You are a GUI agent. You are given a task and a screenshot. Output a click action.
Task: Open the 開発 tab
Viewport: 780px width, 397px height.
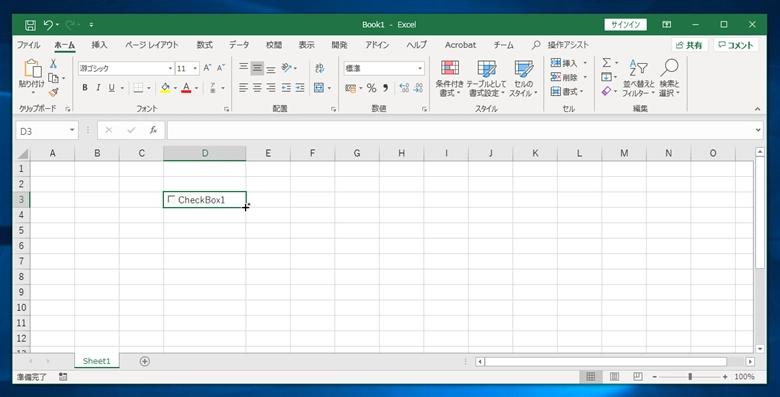pos(339,45)
